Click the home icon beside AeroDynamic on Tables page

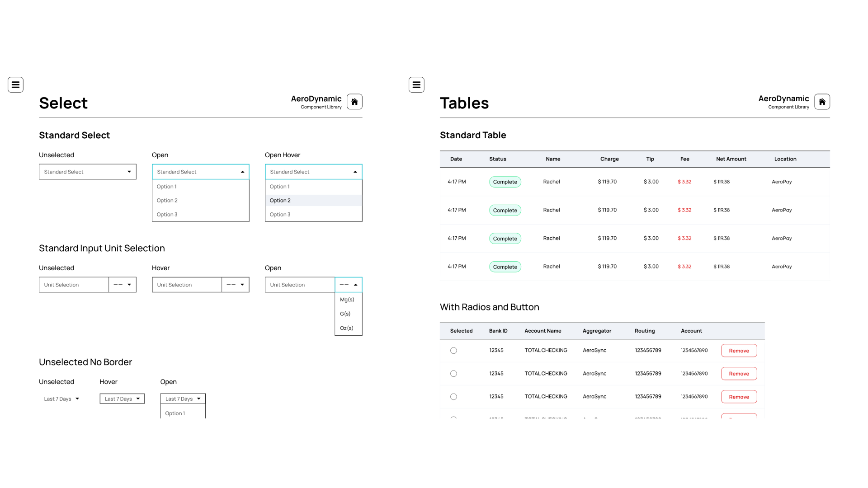coord(822,101)
